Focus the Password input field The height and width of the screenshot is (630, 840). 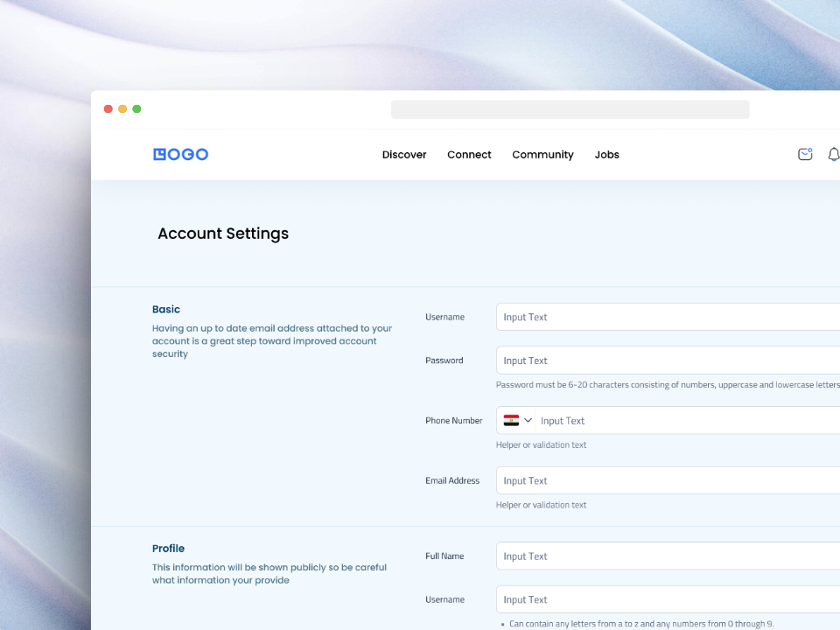click(668, 360)
